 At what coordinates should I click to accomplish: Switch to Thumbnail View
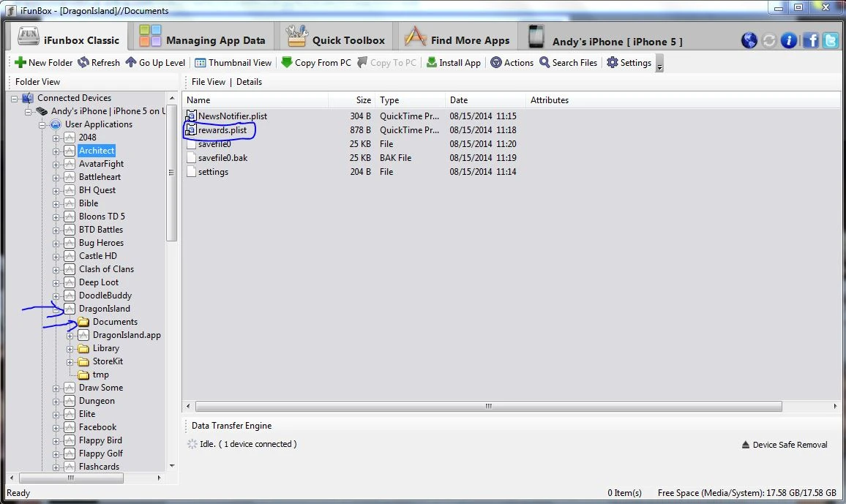tap(233, 62)
